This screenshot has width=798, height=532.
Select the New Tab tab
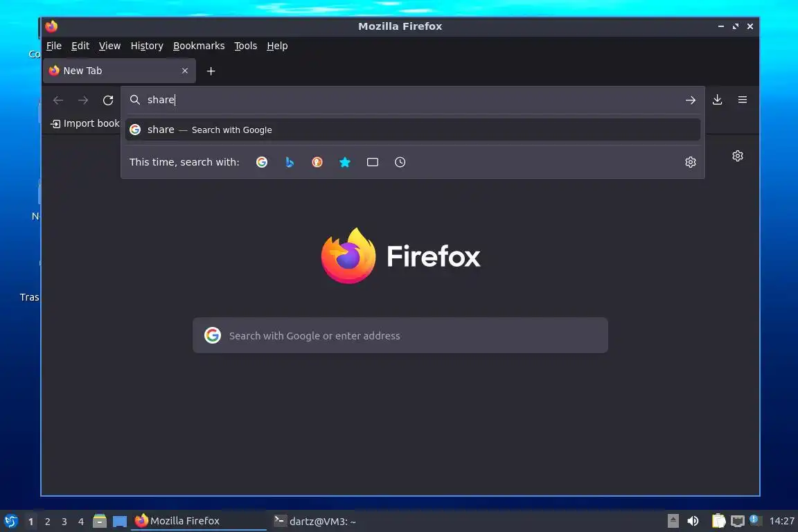[x=120, y=71]
